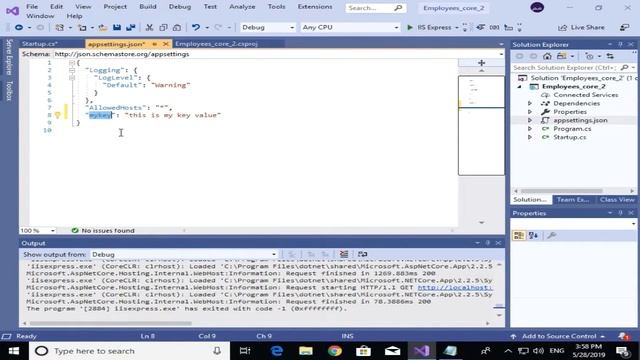Image resolution: width=640 pixels, height=360 pixels.
Task: Open the Tools menu
Action: 276,7
